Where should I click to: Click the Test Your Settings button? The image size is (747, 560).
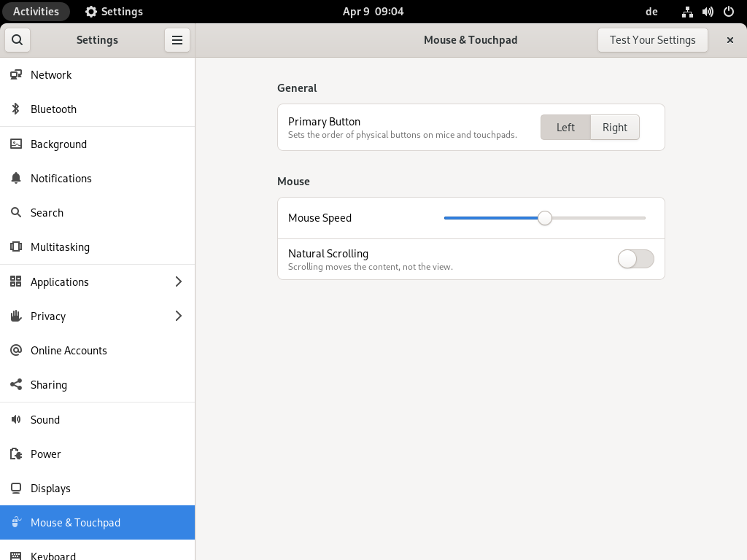[x=652, y=40]
